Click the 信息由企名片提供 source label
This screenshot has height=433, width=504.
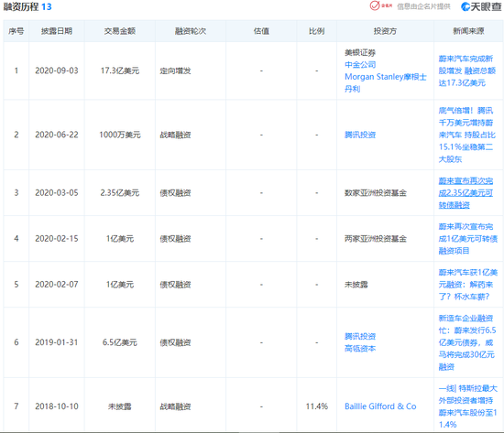423,6
